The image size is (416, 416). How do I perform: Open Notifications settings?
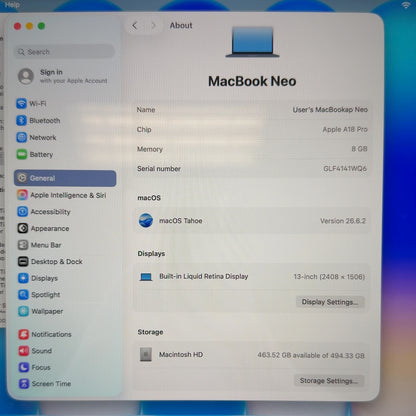[45, 334]
